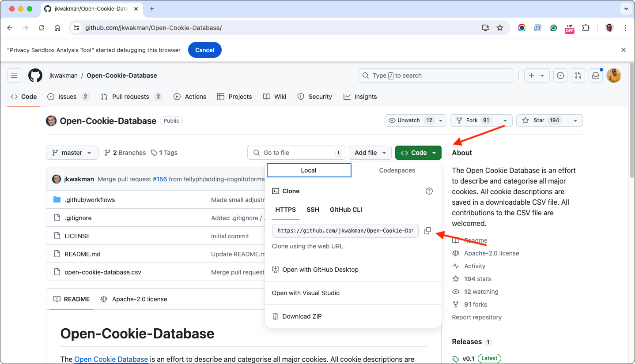Open the Pull requests icon in header
Screen dimensions: 635x364
pyautogui.click(x=578, y=75)
